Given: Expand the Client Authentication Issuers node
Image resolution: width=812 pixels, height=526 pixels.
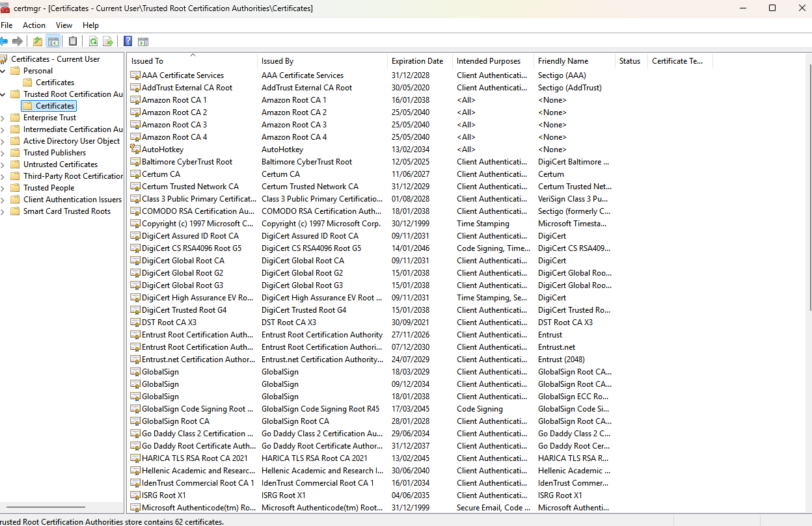Looking at the screenshot, I should (x=3, y=200).
